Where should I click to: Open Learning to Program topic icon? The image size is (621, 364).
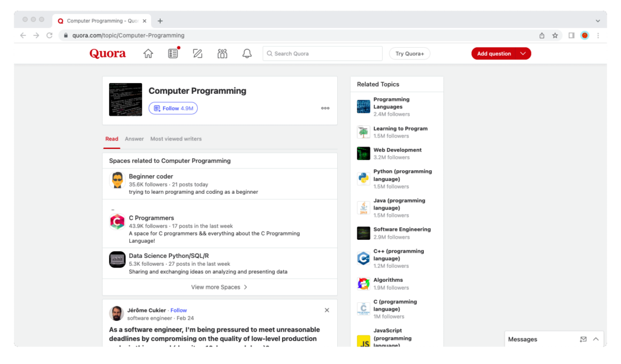364,132
